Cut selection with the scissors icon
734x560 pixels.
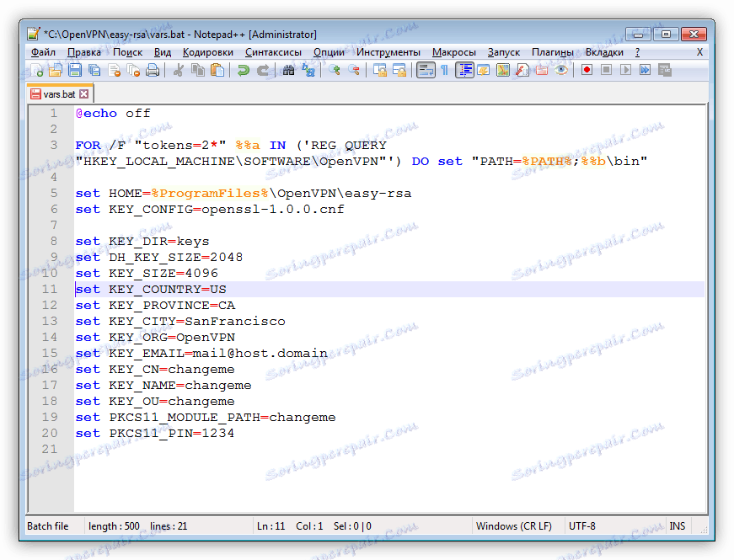(178, 70)
